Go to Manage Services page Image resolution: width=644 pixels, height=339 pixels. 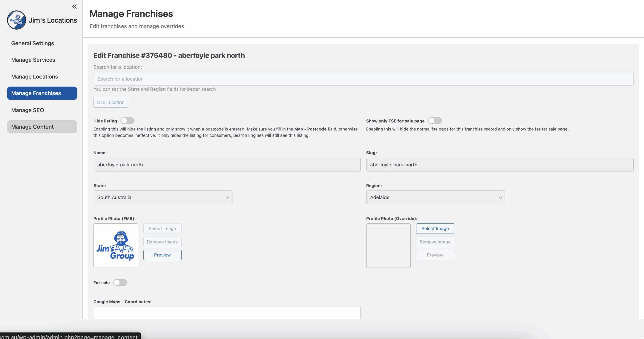[33, 60]
